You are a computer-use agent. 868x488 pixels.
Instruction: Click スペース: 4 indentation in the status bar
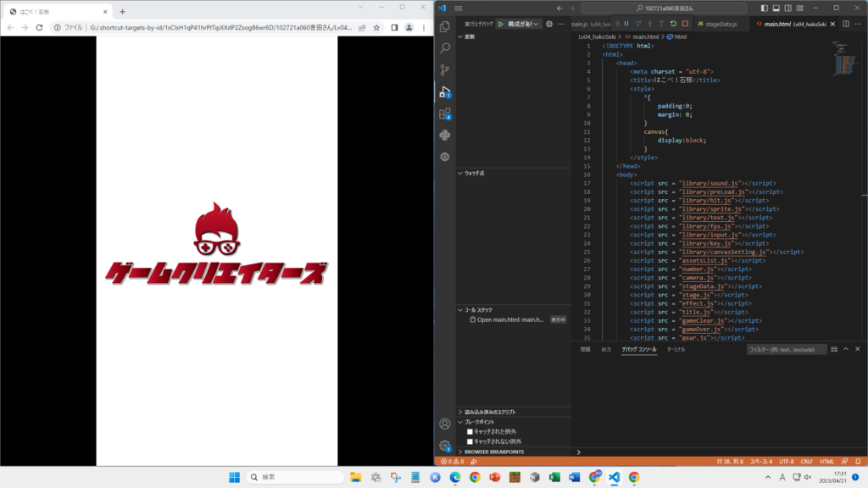click(x=761, y=462)
